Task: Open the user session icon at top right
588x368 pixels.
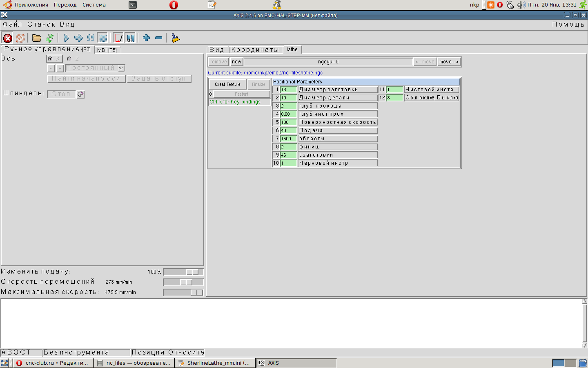Action: pyautogui.click(x=583, y=5)
